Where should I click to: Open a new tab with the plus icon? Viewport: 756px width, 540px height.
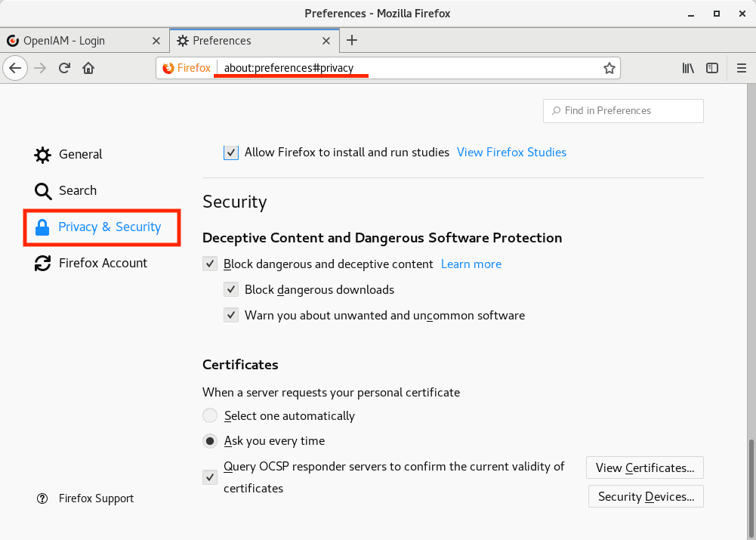(x=352, y=41)
